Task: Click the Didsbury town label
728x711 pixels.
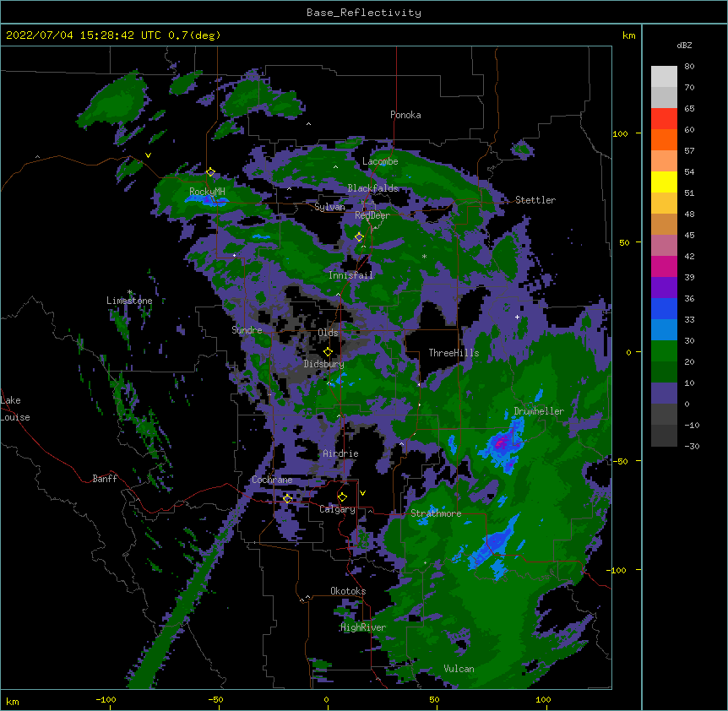Action: tap(323, 364)
